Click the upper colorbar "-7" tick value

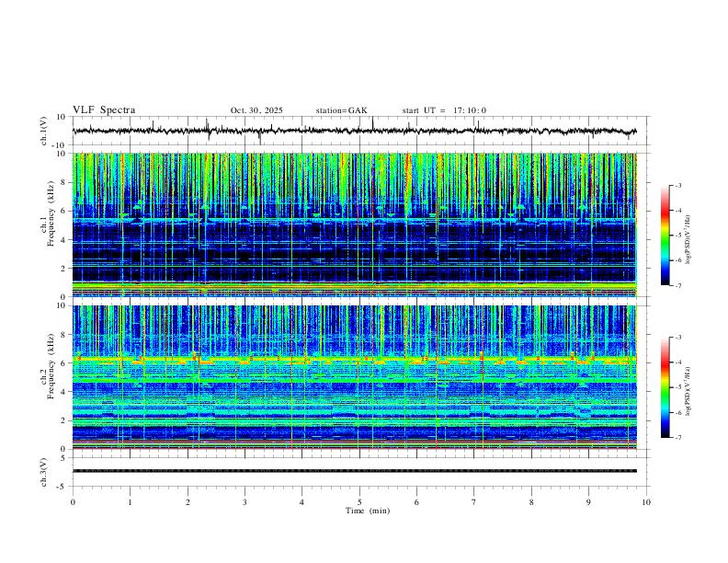tap(678, 285)
